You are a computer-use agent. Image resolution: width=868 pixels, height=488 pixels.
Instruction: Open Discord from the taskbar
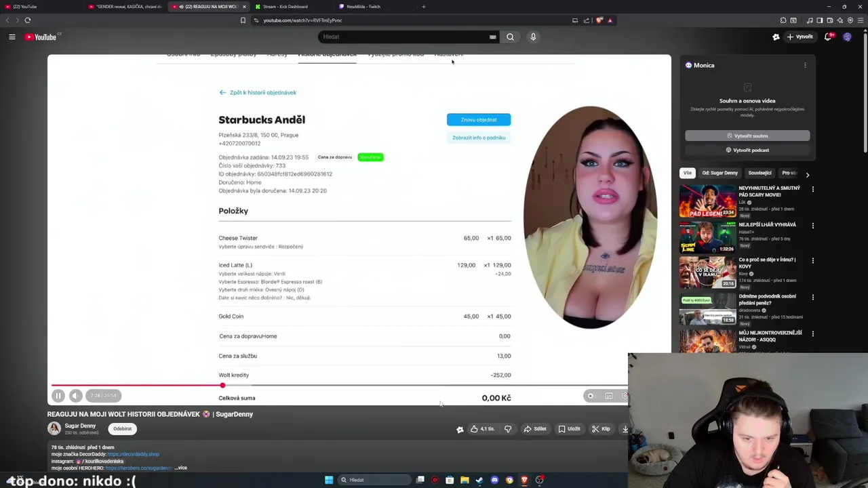(x=494, y=480)
